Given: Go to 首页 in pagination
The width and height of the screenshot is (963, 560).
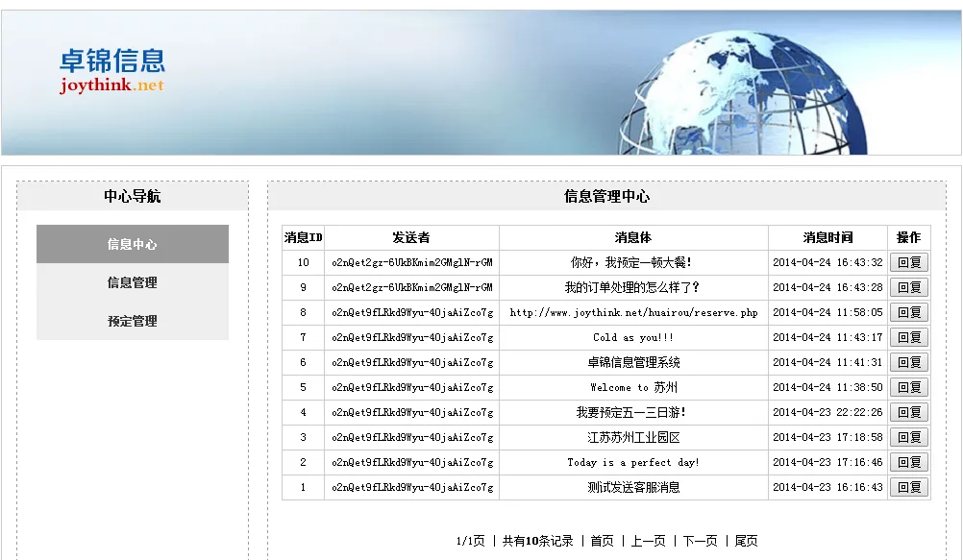Looking at the screenshot, I should (602, 541).
